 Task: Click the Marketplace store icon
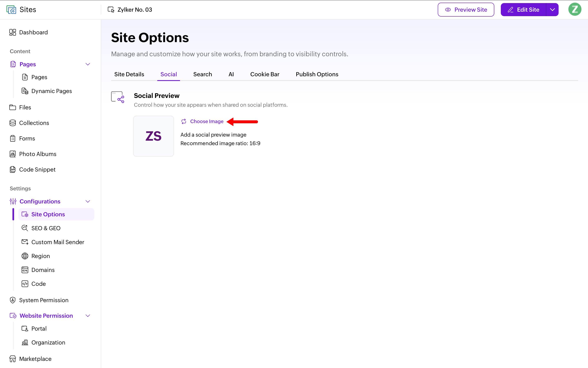13,359
